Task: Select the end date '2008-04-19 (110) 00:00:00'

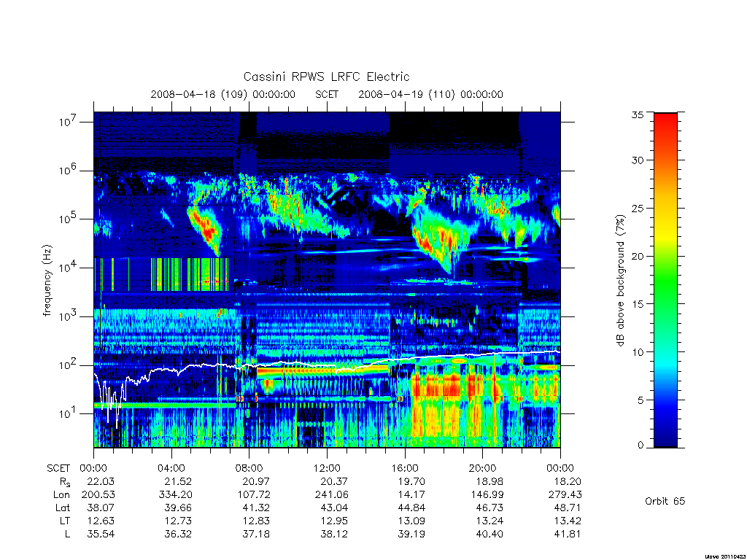Action: [430, 94]
